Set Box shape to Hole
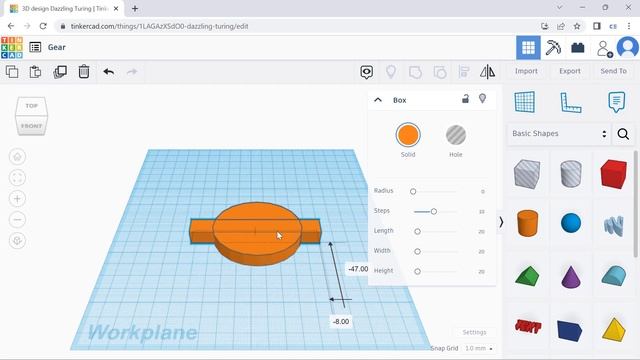Screen dimensions: 640x360 pos(456,135)
